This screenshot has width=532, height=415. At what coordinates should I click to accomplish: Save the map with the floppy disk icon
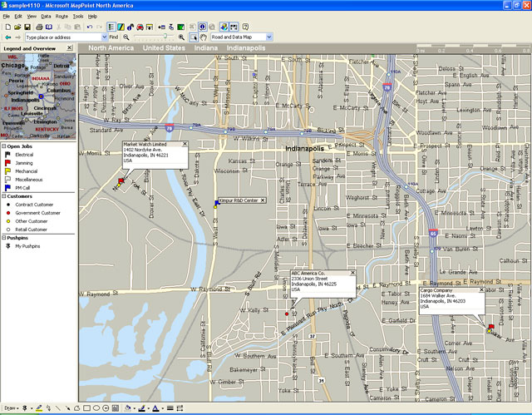tap(27, 27)
